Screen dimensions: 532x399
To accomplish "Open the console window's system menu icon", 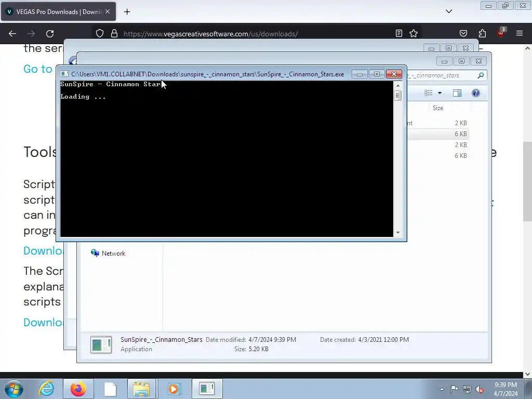I will [x=64, y=74].
